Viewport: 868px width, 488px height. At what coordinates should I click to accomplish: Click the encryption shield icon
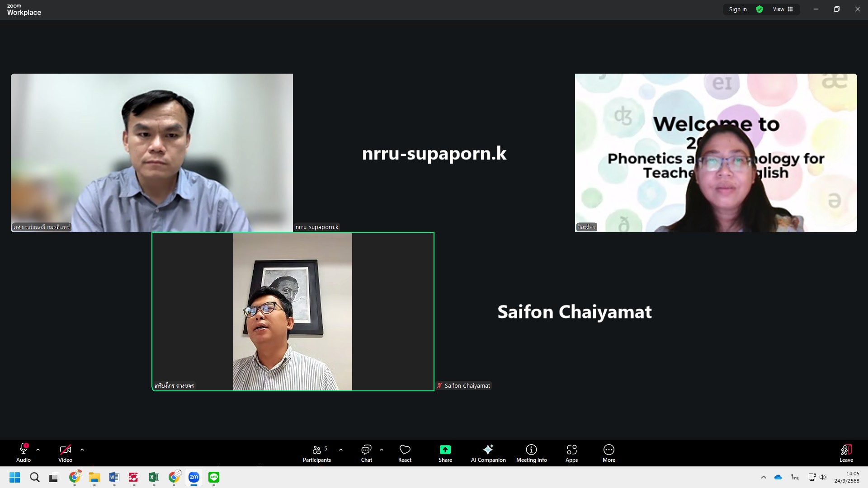click(x=759, y=9)
